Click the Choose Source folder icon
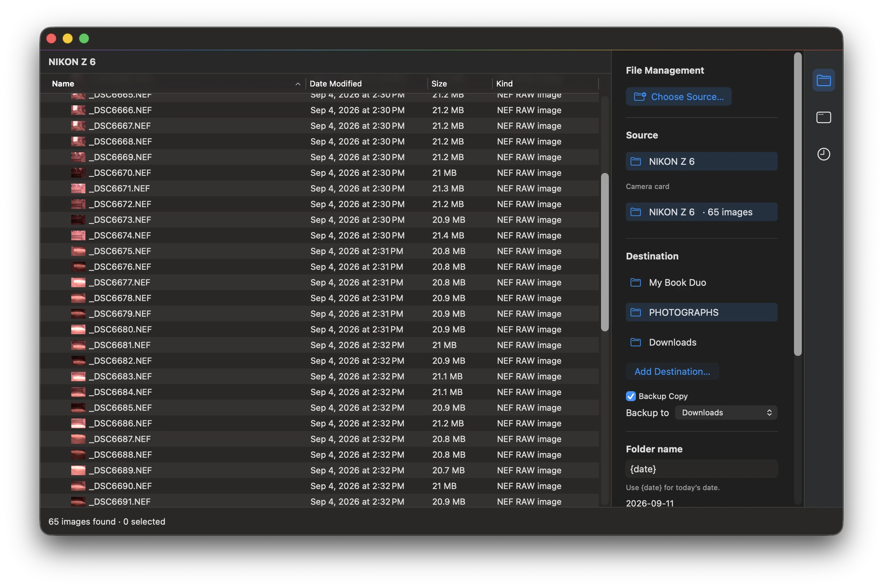 pos(640,96)
